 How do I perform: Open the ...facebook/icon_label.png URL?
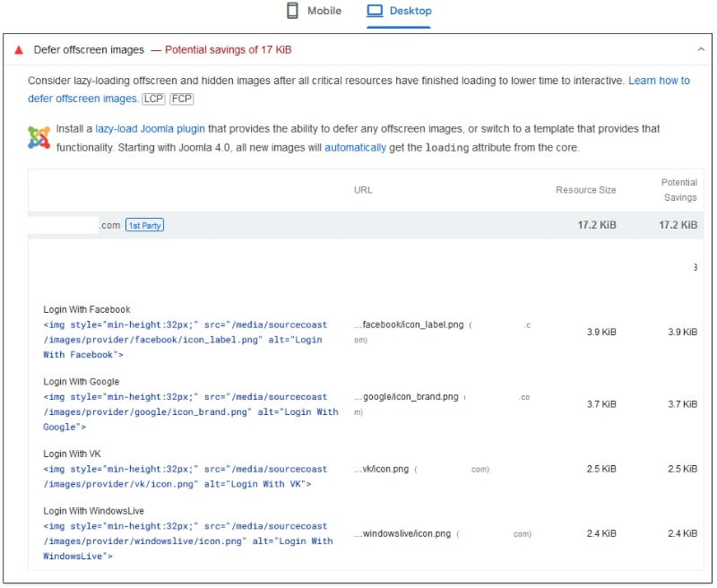coord(409,324)
